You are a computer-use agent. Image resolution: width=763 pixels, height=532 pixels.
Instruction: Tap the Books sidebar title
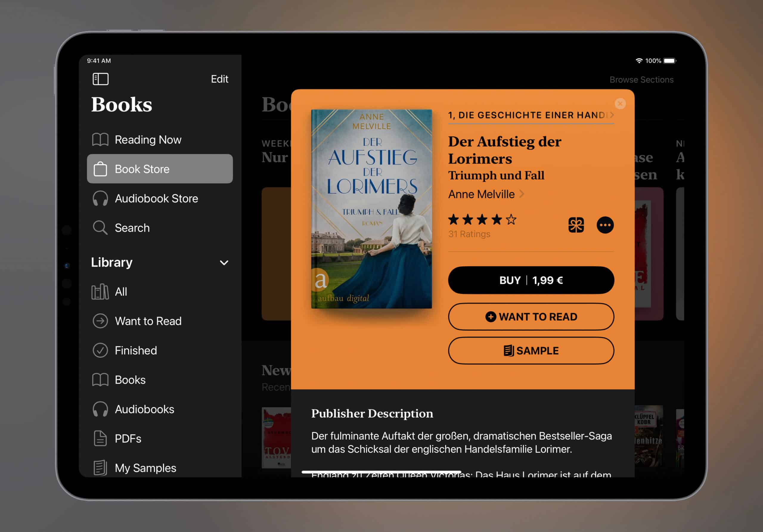coord(122,105)
